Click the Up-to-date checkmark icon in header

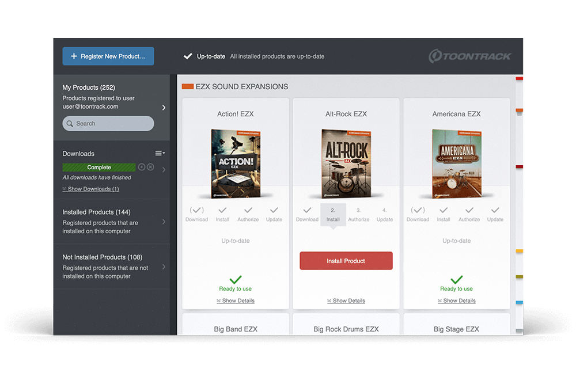188,56
